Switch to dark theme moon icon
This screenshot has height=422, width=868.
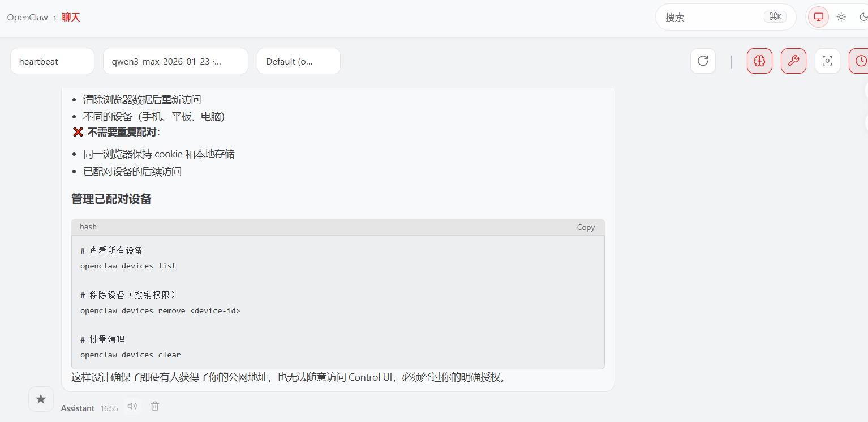tap(863, 17)
